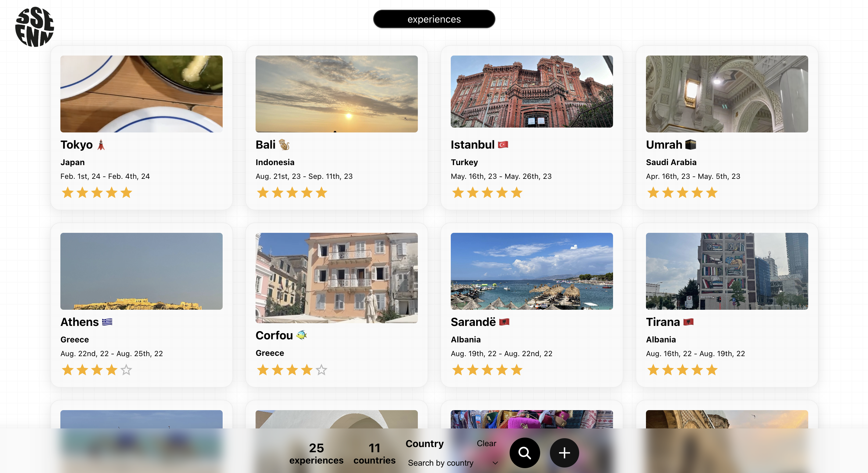Expand the country dropdown chevron
Screen dimensions: 868x473
tap(495, 463)
